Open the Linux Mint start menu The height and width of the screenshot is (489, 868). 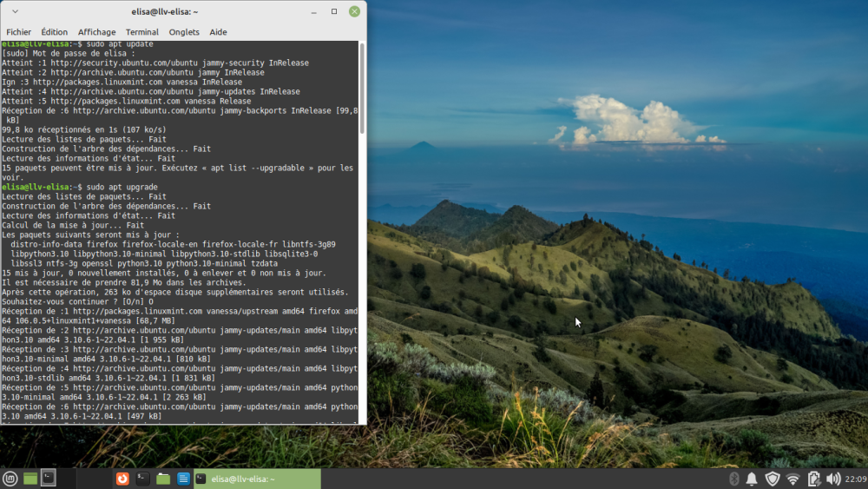click(x=10, y=479)
